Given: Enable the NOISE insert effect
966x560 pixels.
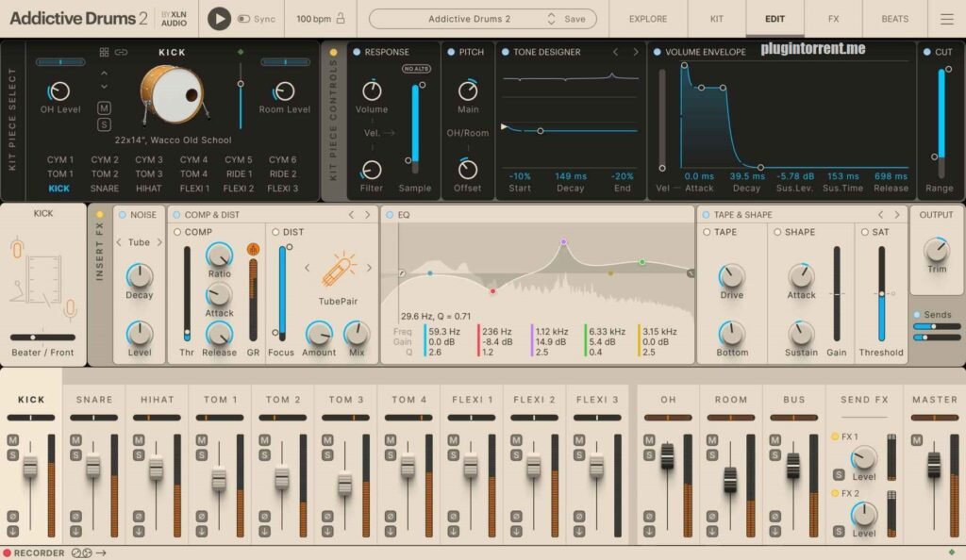Looking at the screenshot, I should pos(123,215).
